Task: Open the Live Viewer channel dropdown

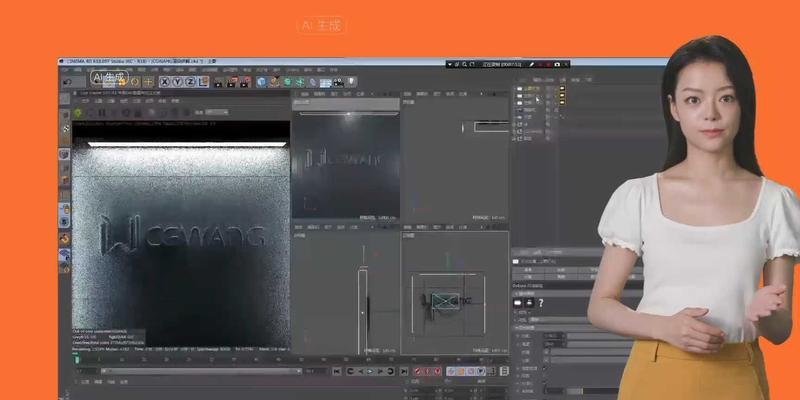Action: click(216, 112)
